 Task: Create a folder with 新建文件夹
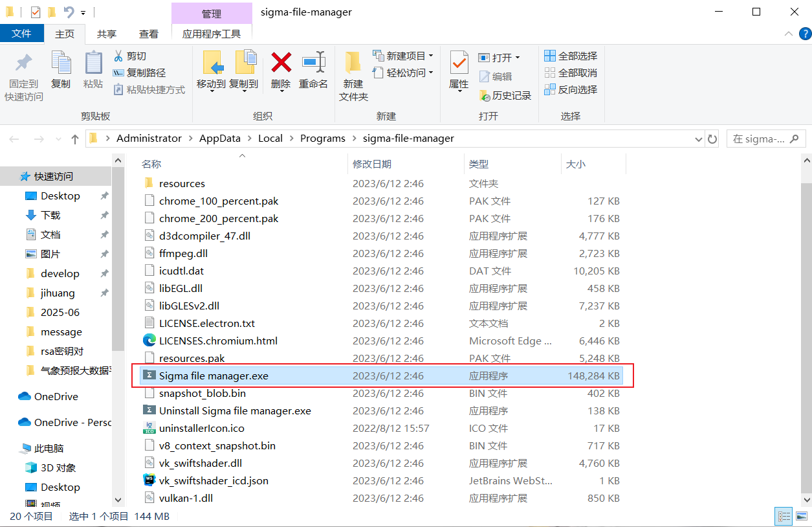click(353, 76)
